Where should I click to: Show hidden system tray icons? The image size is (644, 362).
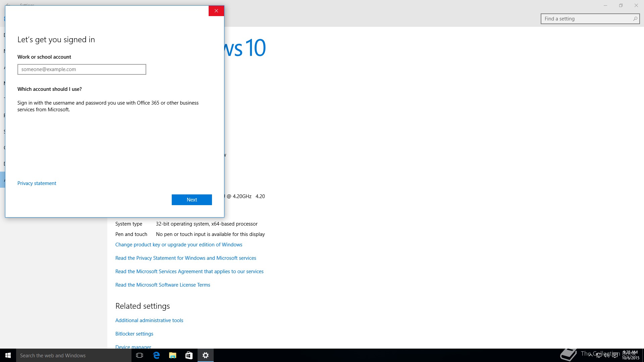pos(590,355)
